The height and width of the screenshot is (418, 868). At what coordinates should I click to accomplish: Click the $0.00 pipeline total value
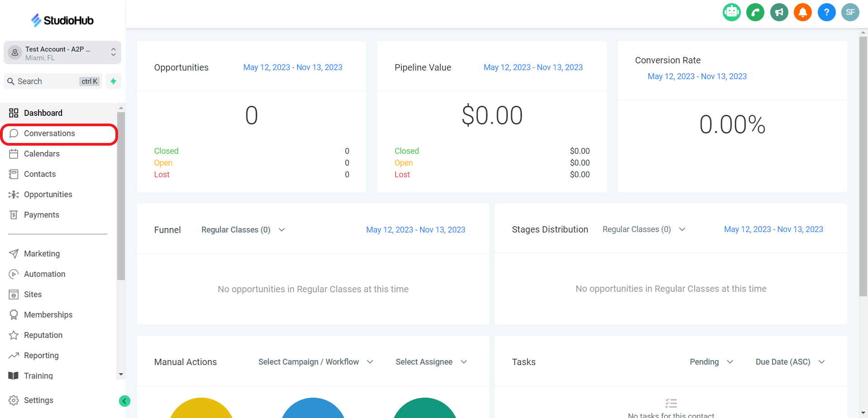pos(492,115)
